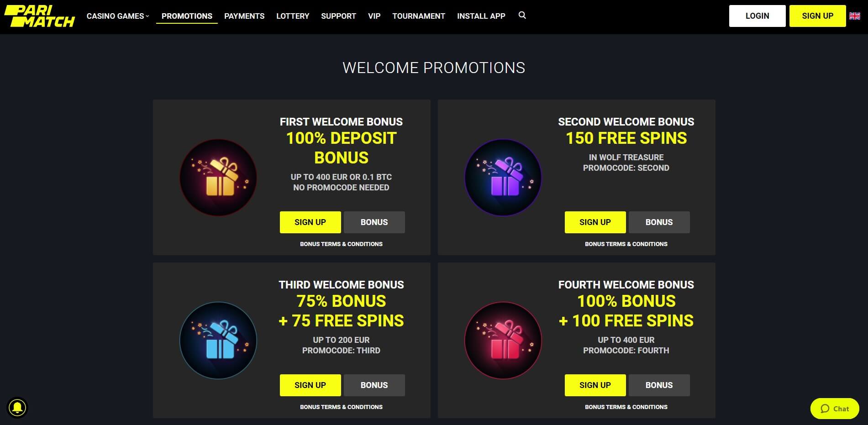Viewport: 868px width, 425px height.
Task: Click the UK flag language icon
Action: coord(854,16)
